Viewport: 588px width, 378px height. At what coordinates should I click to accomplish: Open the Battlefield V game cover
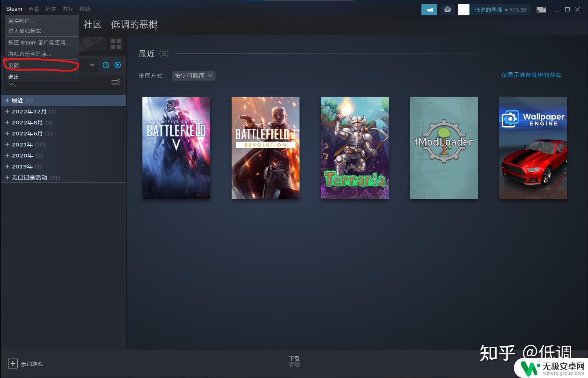(176, 148)
